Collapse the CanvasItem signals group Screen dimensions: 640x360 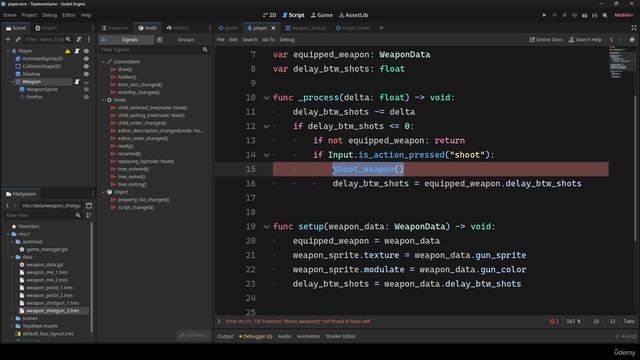click(x=104, y=62)
